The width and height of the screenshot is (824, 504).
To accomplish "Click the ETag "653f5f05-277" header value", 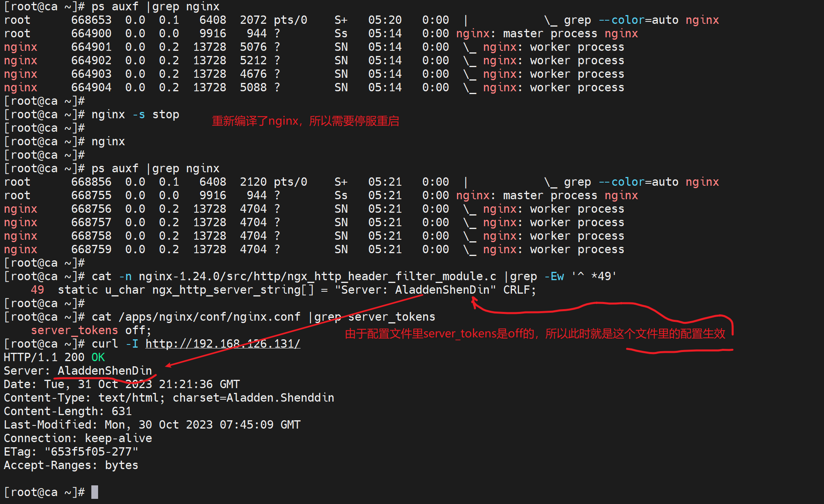I will coord(91,452).
